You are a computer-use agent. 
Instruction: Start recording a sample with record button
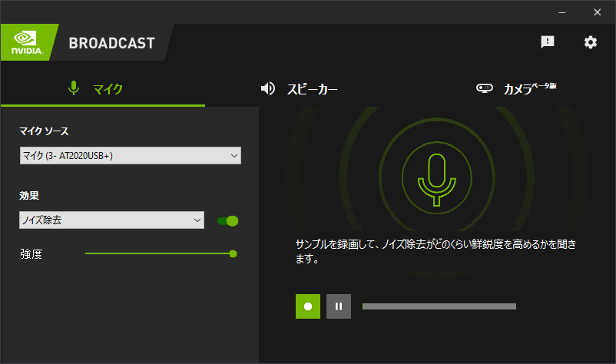pos(308,306)
